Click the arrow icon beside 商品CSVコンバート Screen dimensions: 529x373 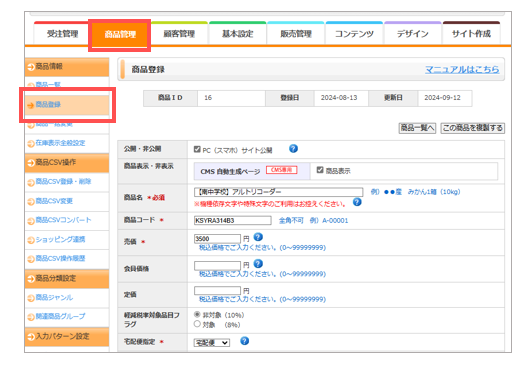point(31,221)
